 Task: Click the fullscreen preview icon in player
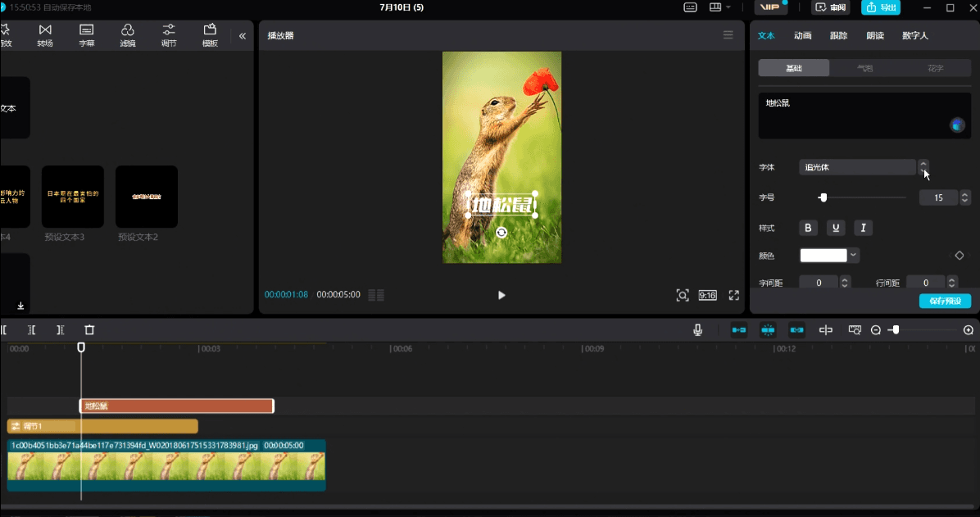pyautogui.click(x=733, y=295)
